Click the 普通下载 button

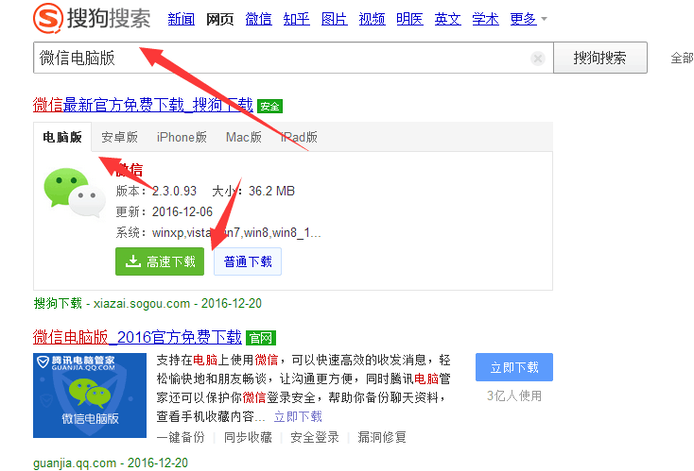[248, 261]
